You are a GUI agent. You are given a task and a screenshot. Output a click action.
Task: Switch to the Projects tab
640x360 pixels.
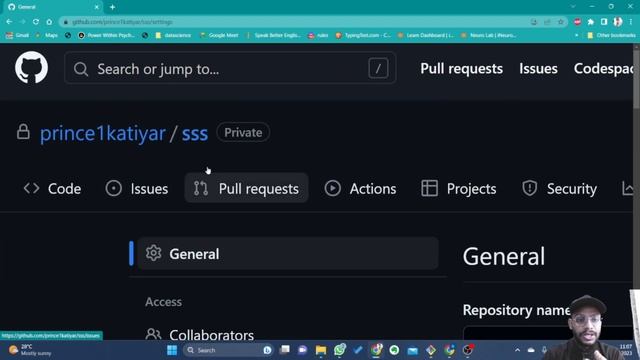point(459,189)
